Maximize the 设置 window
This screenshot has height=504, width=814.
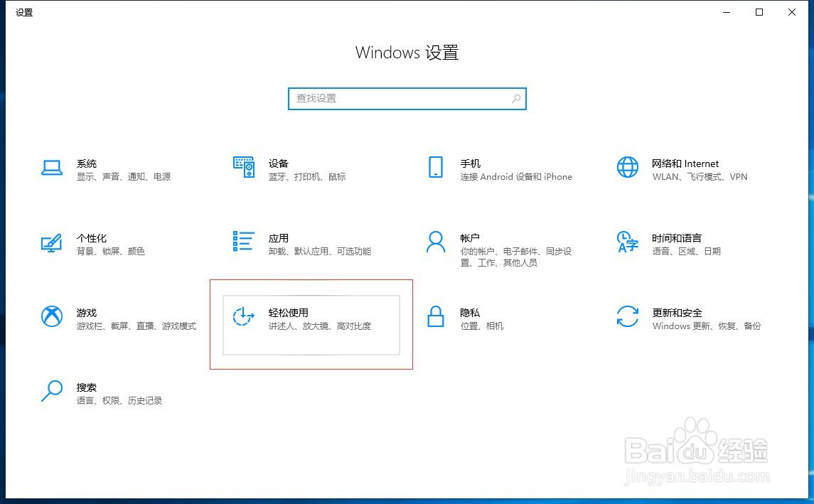[x=759, y=13]
